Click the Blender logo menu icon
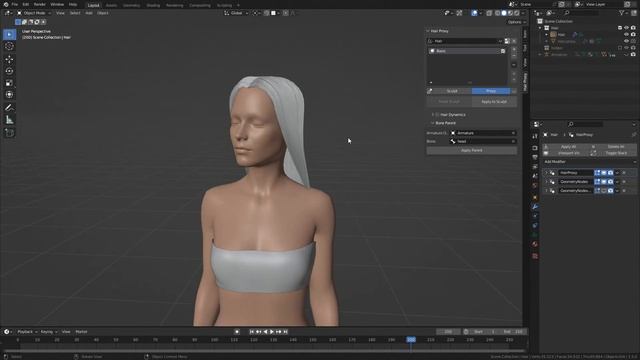 [x=5, y=4]
